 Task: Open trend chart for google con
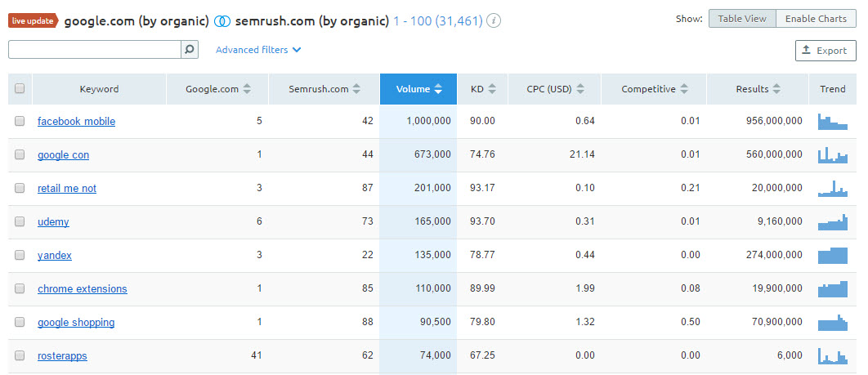click(x=833, y=155)
